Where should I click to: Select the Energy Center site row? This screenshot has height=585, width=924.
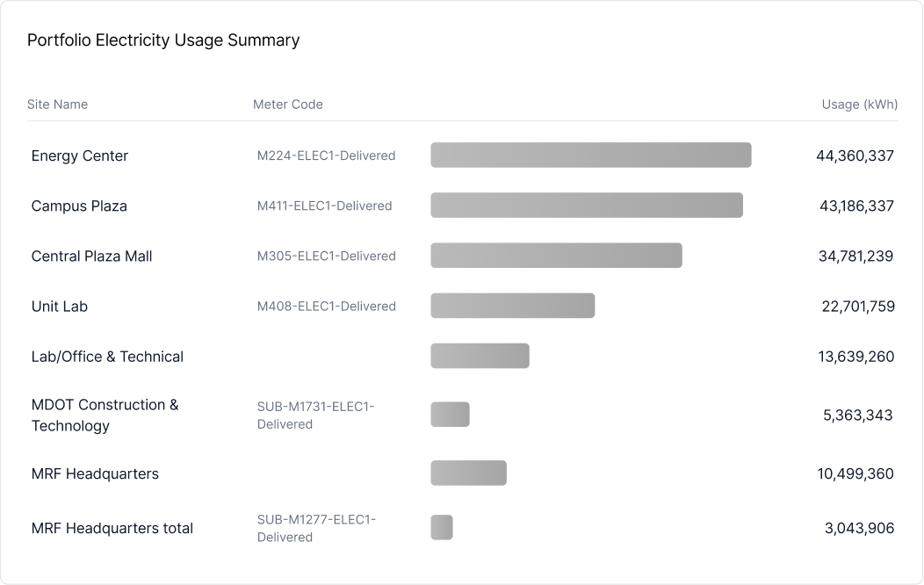tap(80, 155)
